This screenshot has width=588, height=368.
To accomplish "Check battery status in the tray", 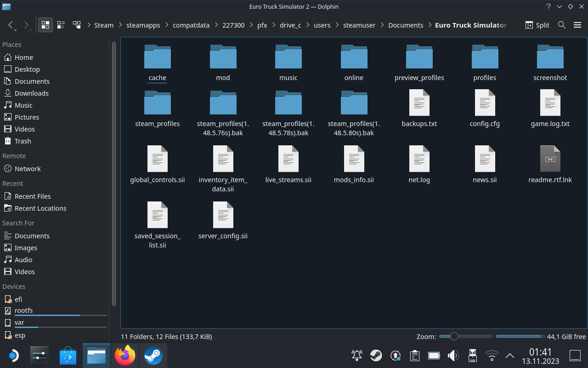I will (x=434, y=356).
